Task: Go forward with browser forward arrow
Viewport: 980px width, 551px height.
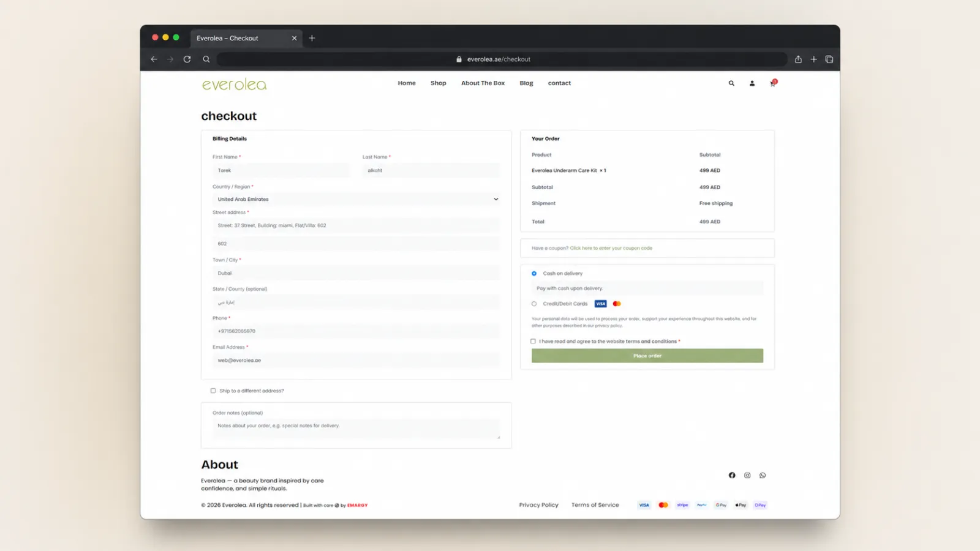Action: coord(170,59)
